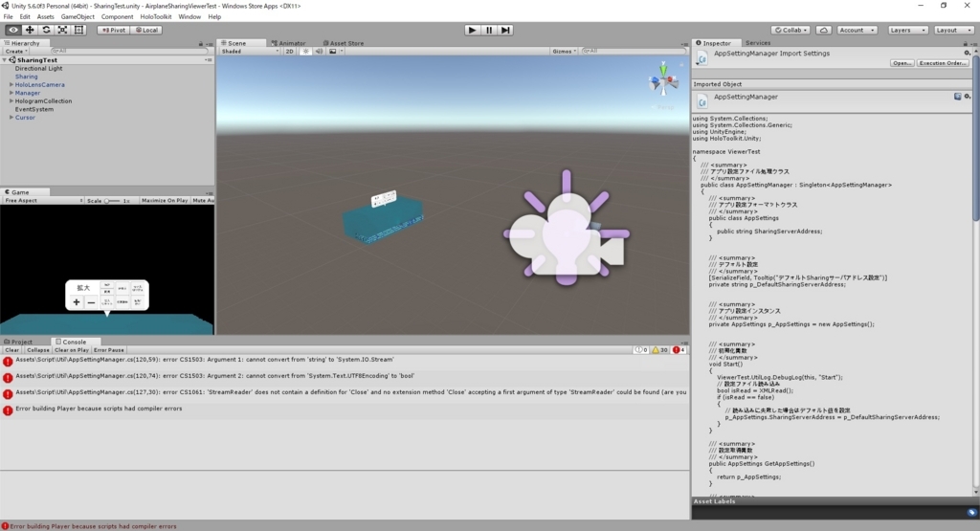Click the Clear console button
The width and height of the screenshot is (980, 531).
pos(11,350)
